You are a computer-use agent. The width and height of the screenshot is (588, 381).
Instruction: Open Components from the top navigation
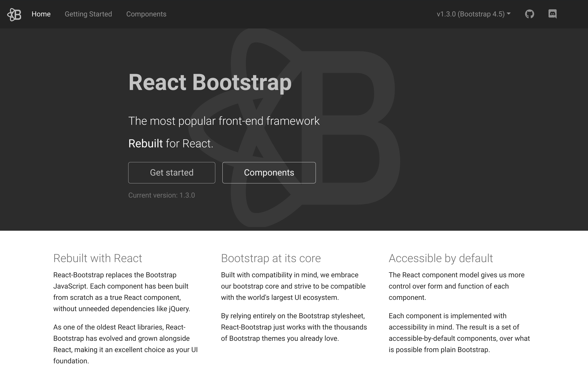pyautogui.click(x=146, y=14)
